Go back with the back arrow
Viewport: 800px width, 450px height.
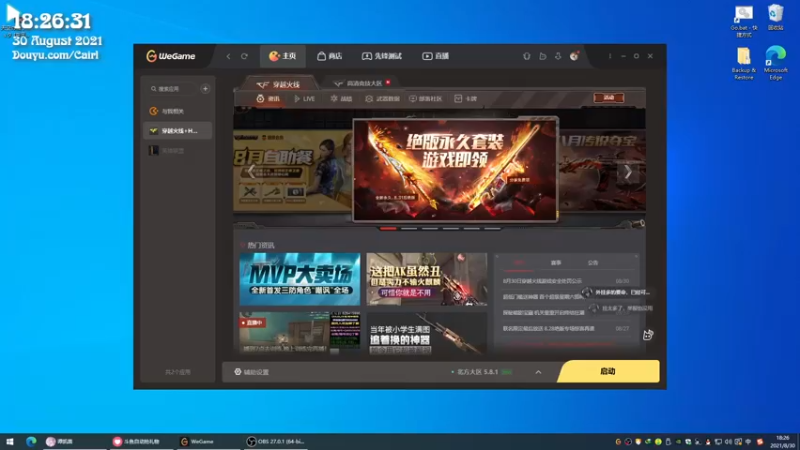[x=229, y=56]
